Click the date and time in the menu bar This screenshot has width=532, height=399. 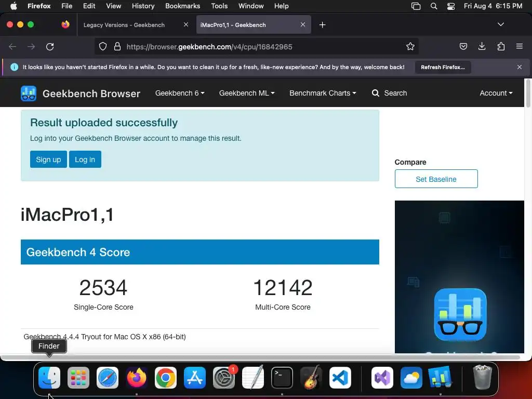[x=493, y=6]
